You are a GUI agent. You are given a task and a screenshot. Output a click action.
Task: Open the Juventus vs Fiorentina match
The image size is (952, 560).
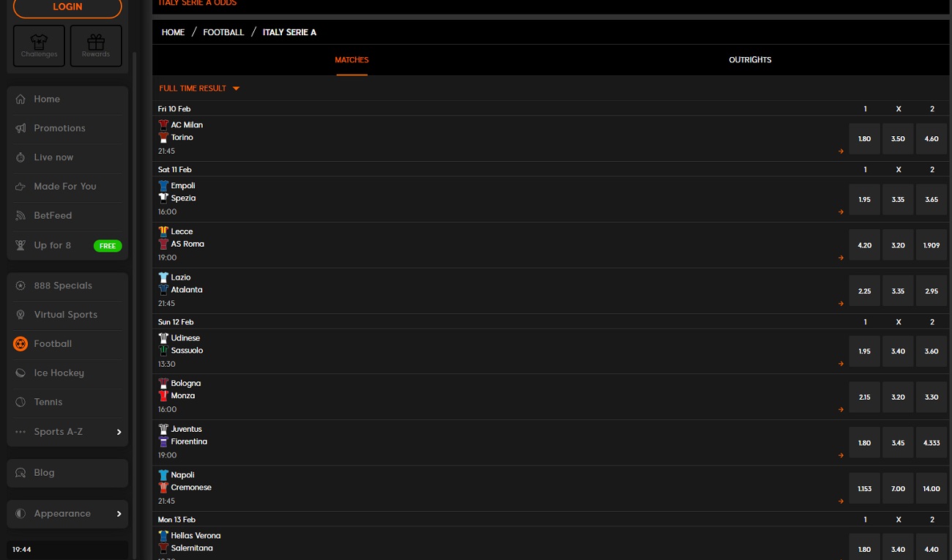pyautogui.click(x=499, y=442)
